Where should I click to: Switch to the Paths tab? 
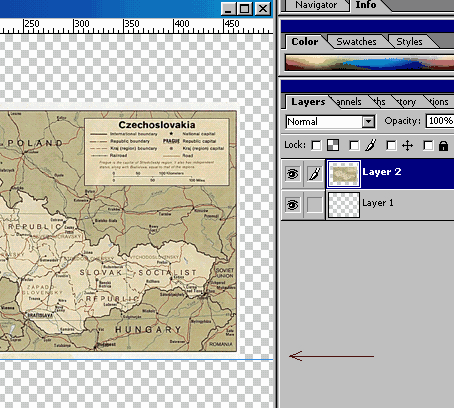tap(379, 102)
